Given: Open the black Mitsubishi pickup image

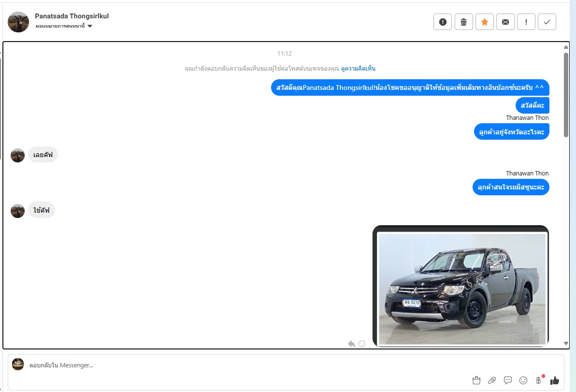Looking at the screenshot, I should click(461, 287).
